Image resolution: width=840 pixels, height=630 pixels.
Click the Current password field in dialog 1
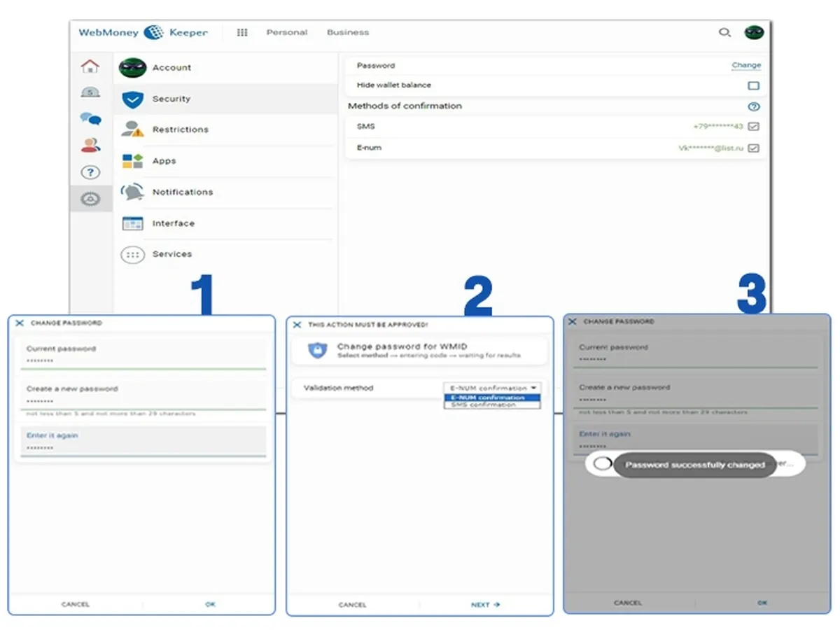click(140, 360)
